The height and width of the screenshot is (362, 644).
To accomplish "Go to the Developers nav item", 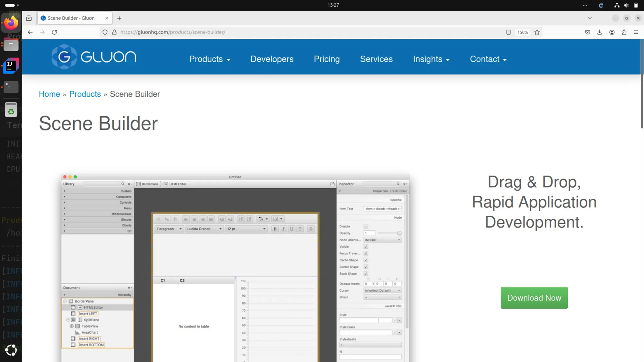I will [x=272, y=59].
